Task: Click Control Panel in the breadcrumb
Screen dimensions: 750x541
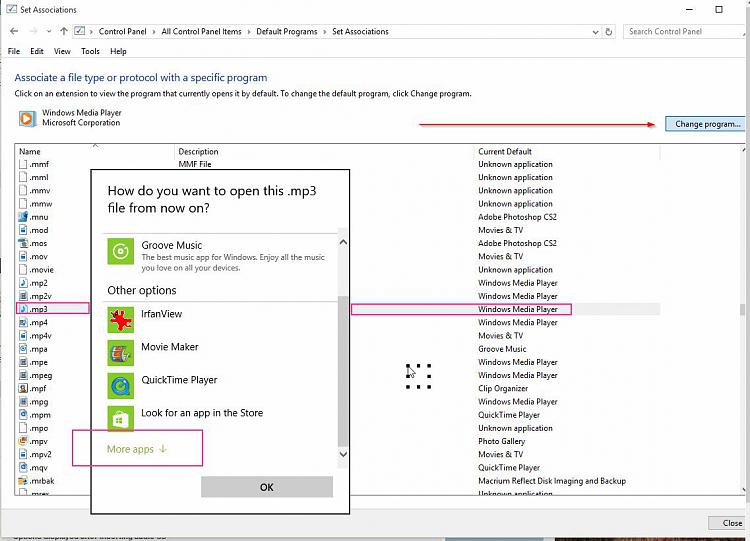Action: pos(122,32)
